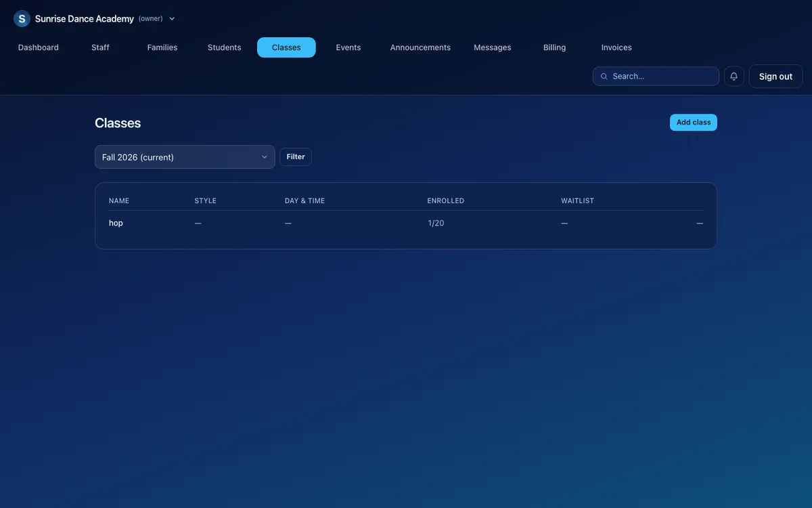Click the Add class button
812x508 pixels.
coord(694,123)
